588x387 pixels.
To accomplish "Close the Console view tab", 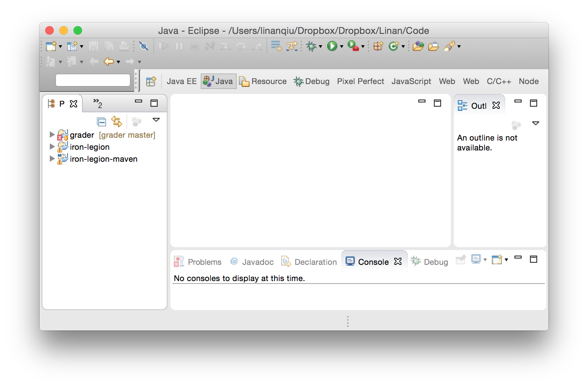I will click(x=398, y=261).
